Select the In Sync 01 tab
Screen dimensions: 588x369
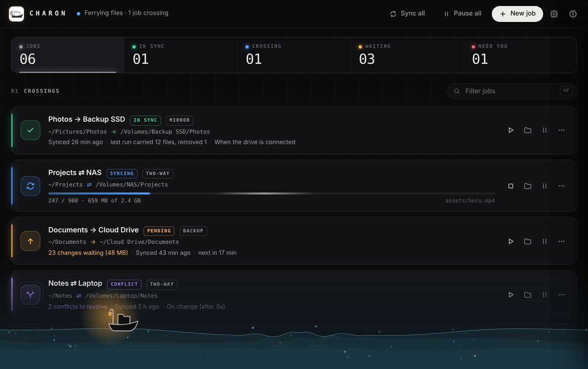pos(181,55)
